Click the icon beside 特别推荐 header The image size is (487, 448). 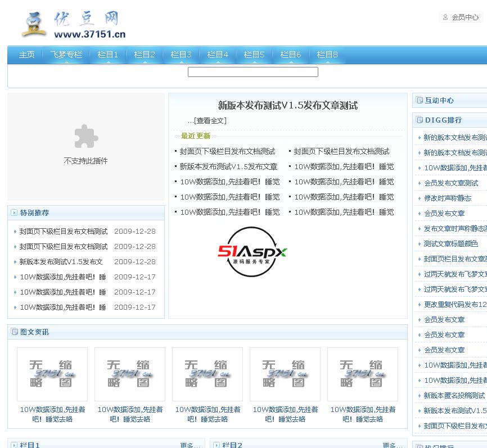14,212
